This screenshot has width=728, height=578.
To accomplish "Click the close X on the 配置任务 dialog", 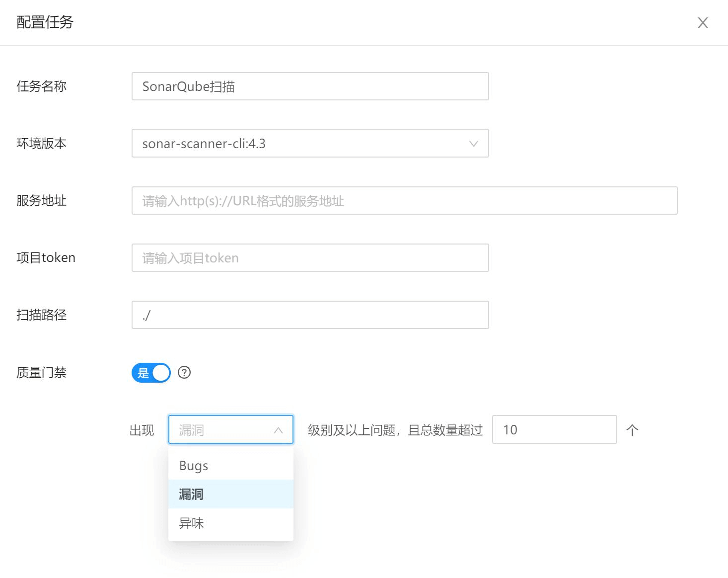I will point(703,22).
